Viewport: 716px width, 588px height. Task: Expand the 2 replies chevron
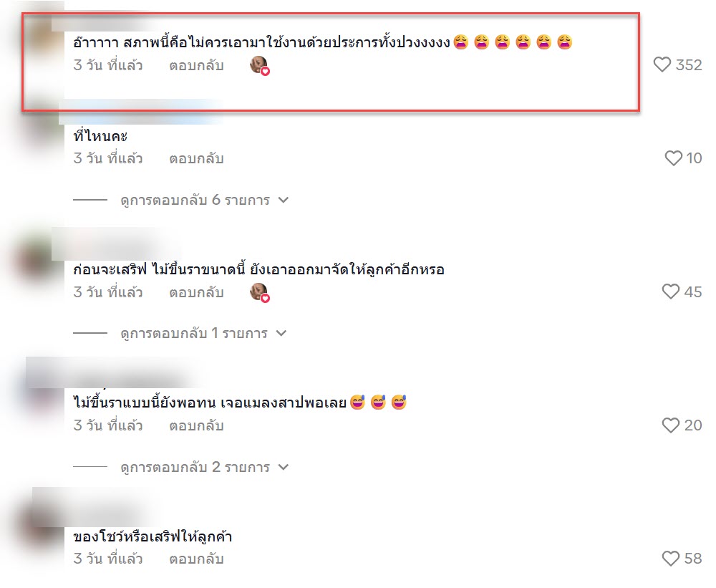coord(284,468)
